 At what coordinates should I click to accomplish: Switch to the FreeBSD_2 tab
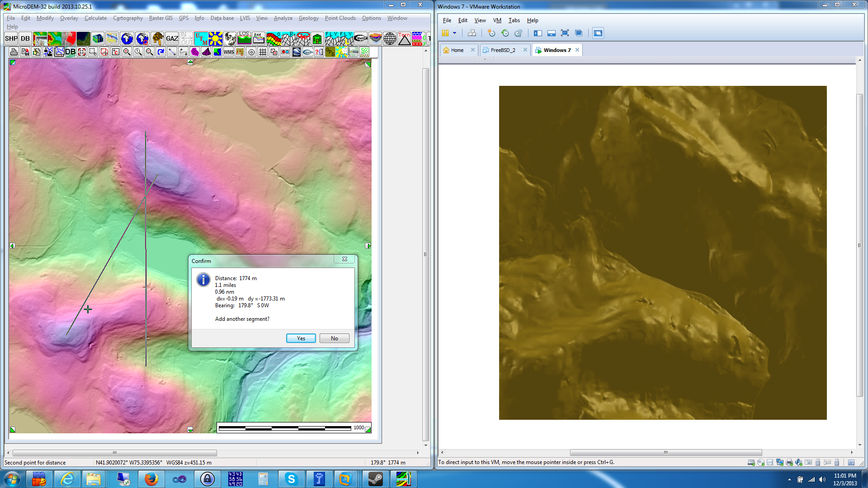click(503, 50)
